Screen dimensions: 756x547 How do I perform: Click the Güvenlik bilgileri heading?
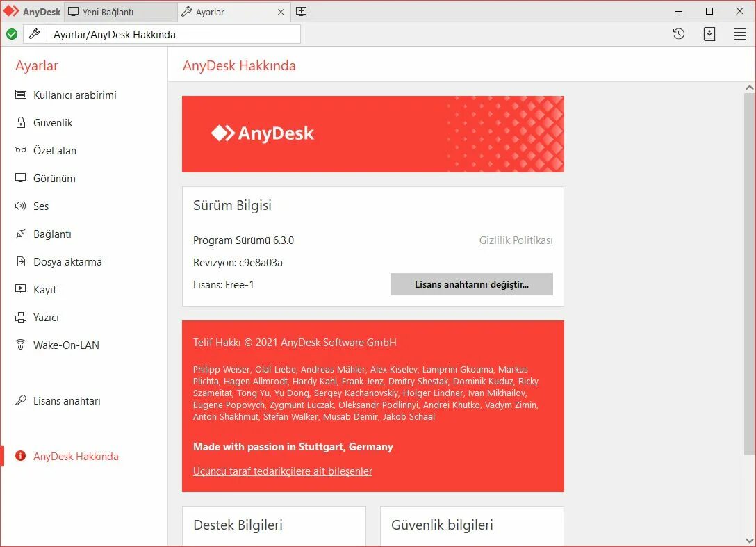point(442,525)
